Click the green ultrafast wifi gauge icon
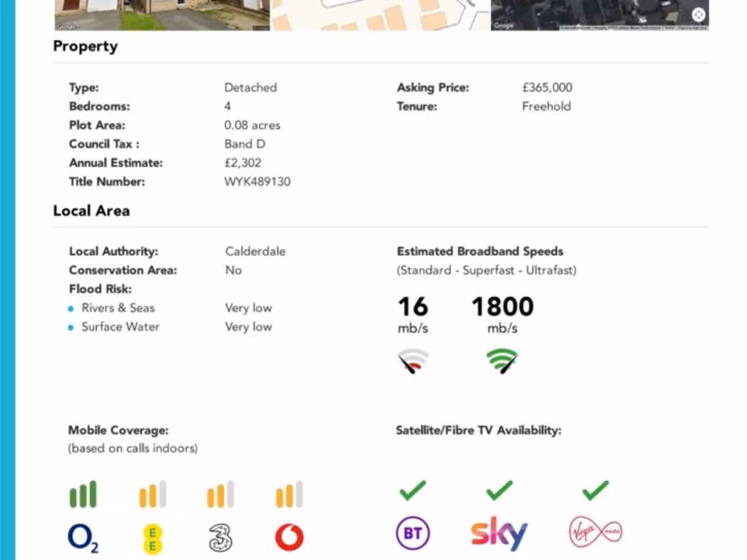Image resolution: width=747 pixels, height=560 pixels. coord(502,361)
